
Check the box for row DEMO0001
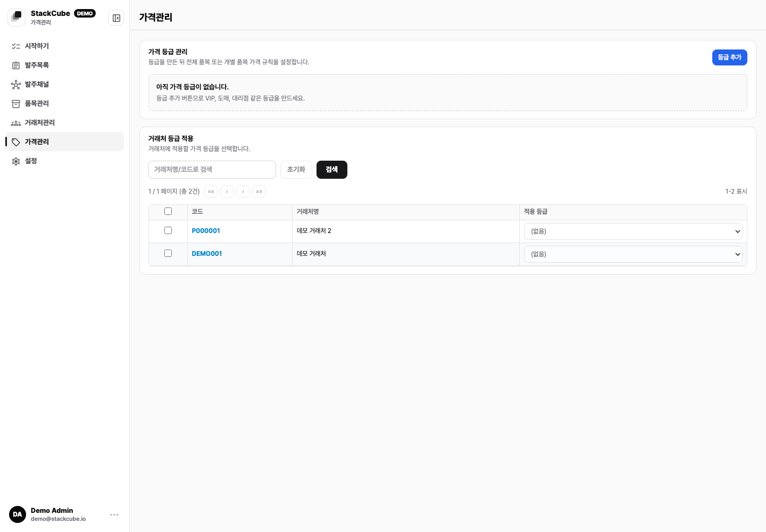coord(168,253)
